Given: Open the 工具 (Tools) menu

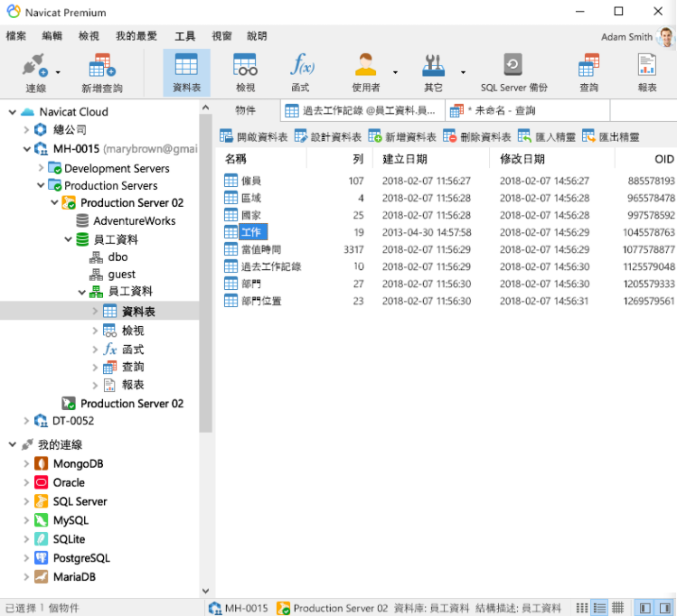Looking at the screenshot, I should pos(184,36).
